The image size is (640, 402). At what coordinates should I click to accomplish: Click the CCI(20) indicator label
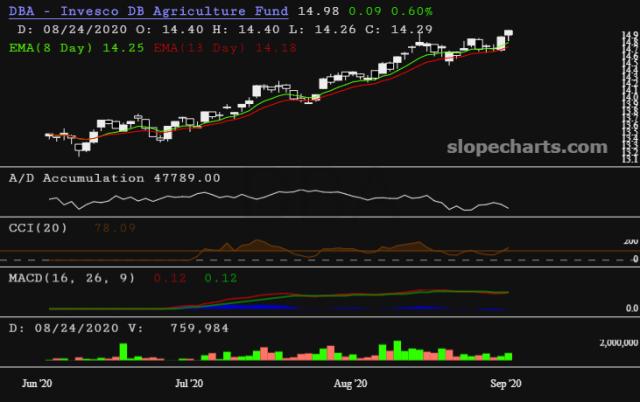38,228
